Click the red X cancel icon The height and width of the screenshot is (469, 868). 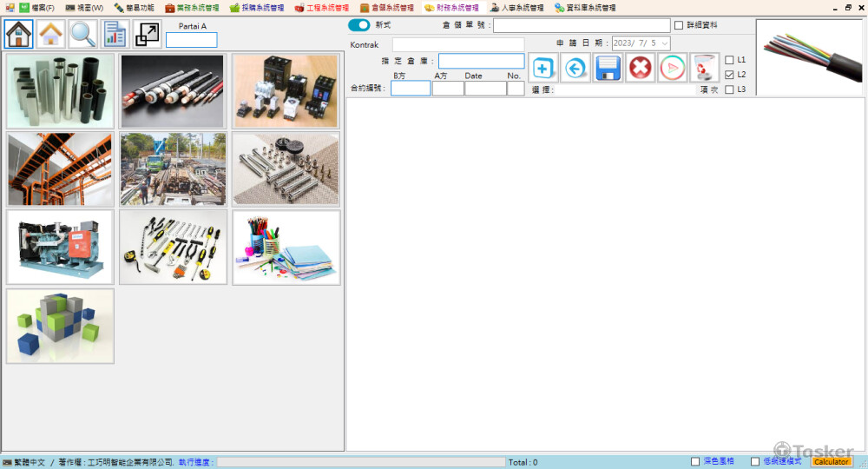(x=641, y=68)
